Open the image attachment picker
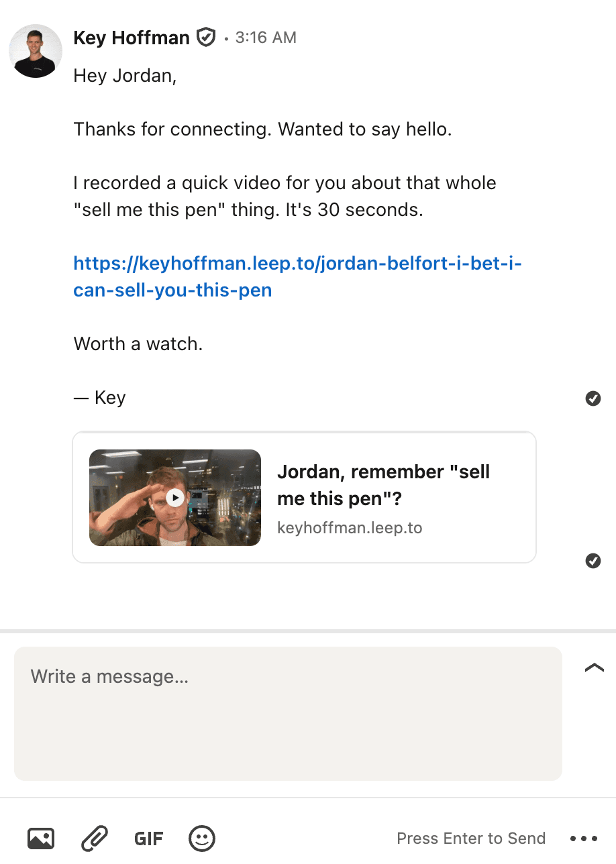The image size is (616, 864). [41, 838]
